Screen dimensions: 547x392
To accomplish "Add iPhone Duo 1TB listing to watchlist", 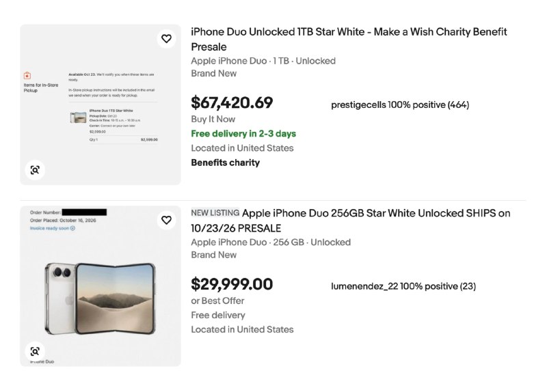I will pos(166,39).
